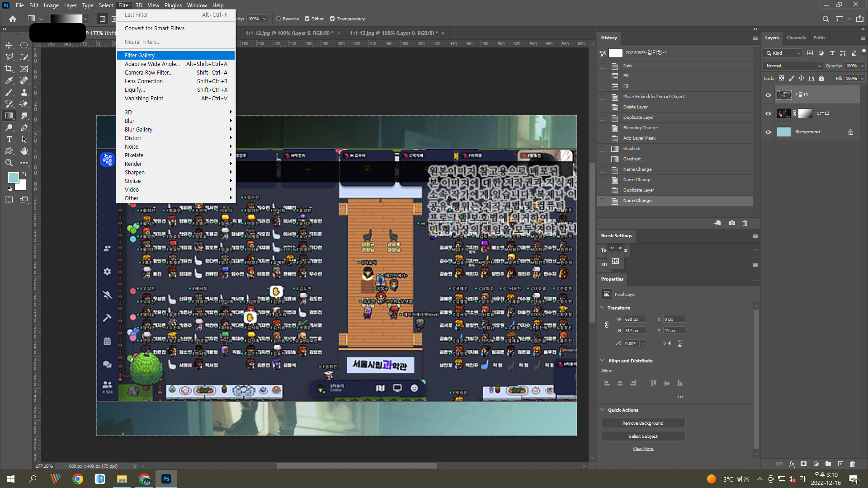The width and height of the screenshot is (868, 488).
Task: Click the Remove Background button
Action: click(643, 423)
